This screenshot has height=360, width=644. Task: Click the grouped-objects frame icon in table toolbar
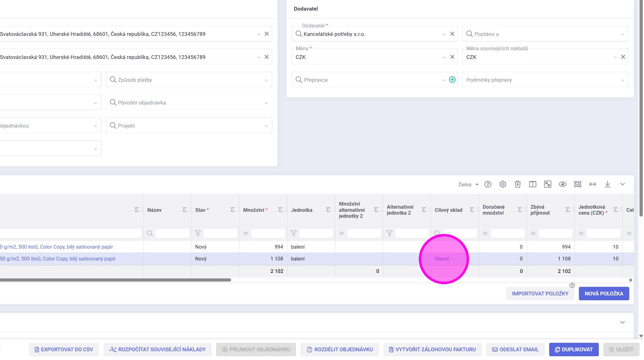577,184
